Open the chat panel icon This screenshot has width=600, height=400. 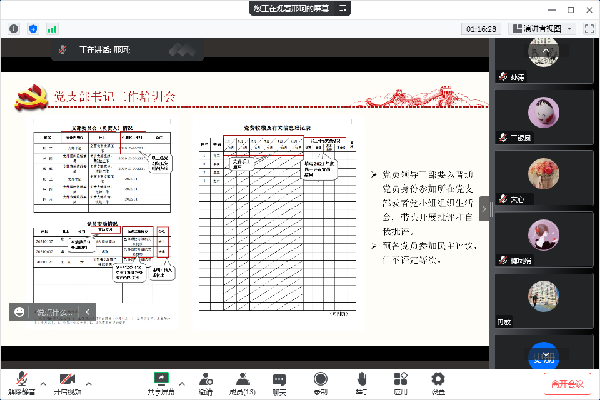click(x=280, y=379)
